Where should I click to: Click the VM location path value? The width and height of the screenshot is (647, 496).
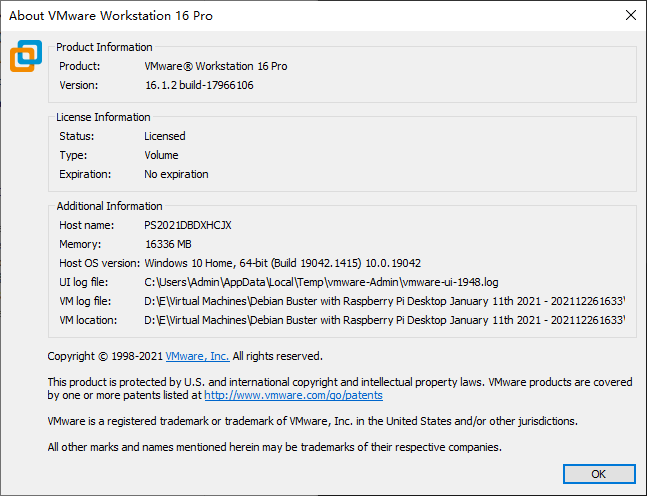click(385, 320)
